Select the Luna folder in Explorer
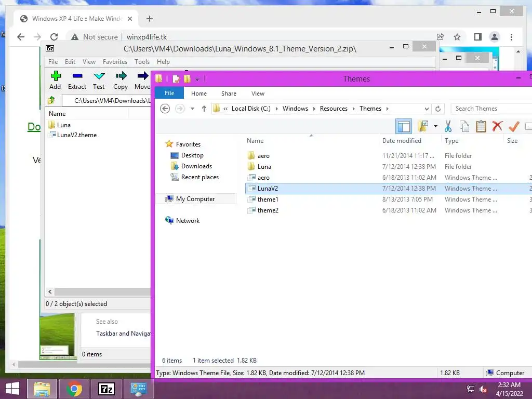Image resolution: width=532 pixels, height=399 pixels. 389,167
